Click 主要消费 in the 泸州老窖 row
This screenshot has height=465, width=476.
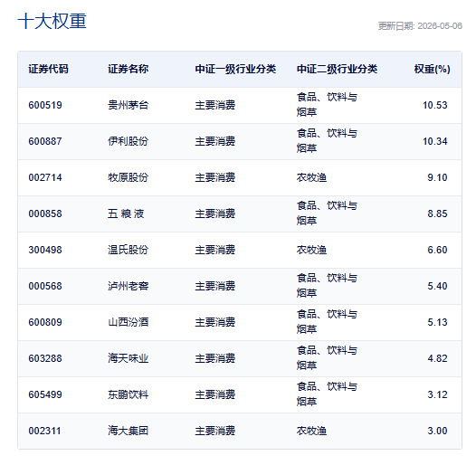click(x=215, y=286)
